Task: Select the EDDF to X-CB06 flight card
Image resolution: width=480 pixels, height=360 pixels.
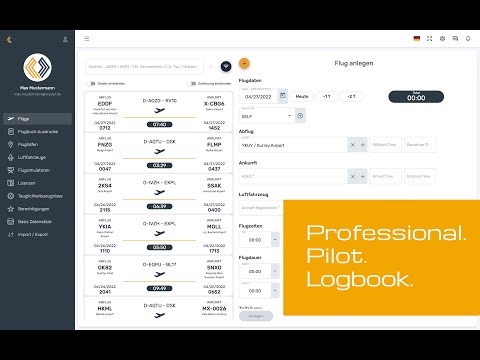Action: 159,112
